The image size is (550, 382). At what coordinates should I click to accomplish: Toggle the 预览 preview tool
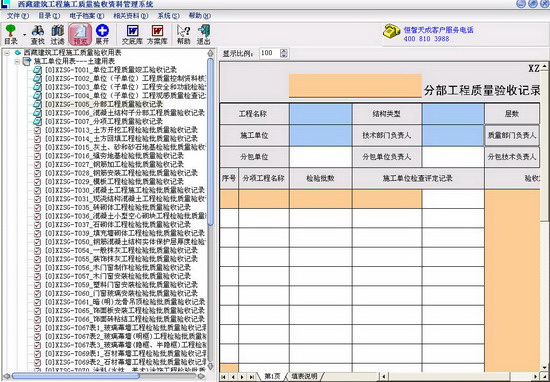80,34
